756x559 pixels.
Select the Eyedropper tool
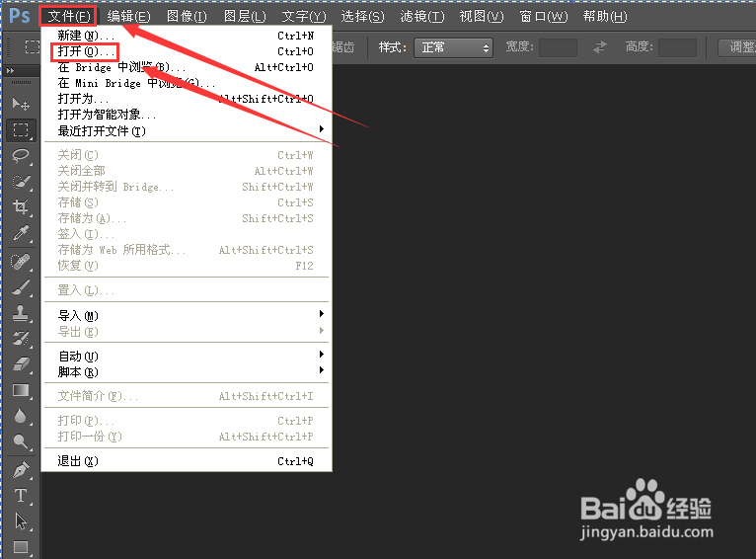coord(21,233)
